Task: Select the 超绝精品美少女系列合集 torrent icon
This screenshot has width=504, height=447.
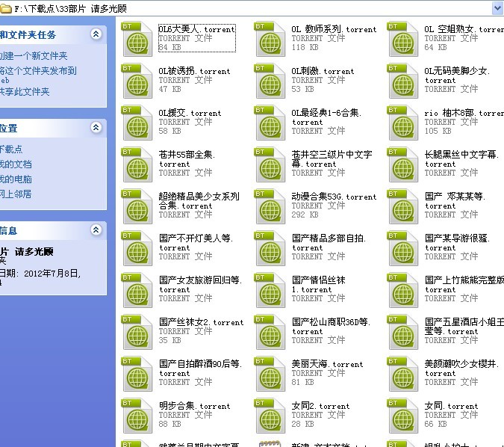Action: 137,206
